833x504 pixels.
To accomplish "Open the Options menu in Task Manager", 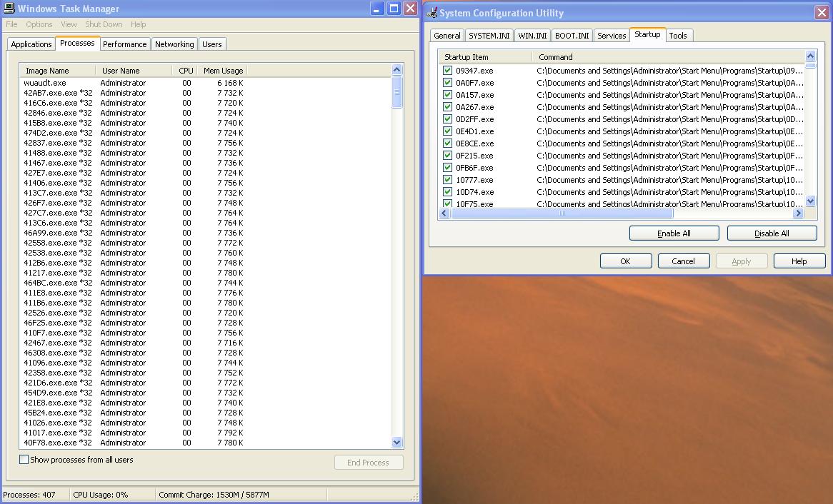I will [39, 24].
